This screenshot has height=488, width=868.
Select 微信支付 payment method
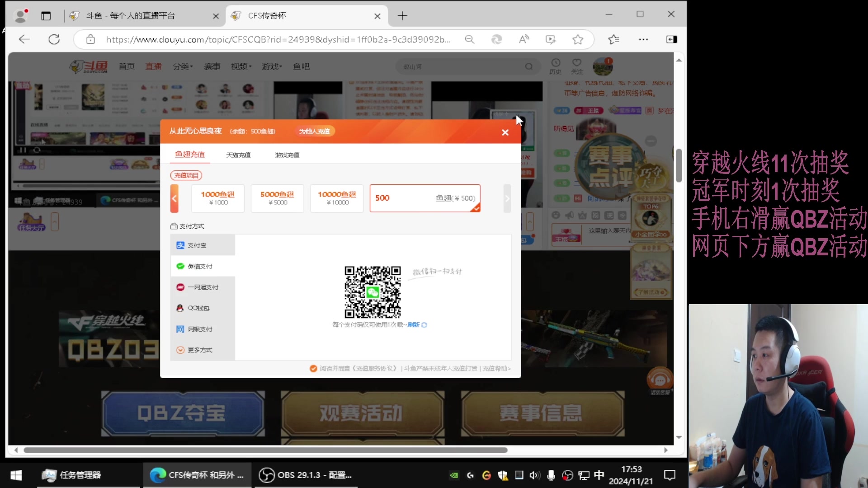point(203,266)
